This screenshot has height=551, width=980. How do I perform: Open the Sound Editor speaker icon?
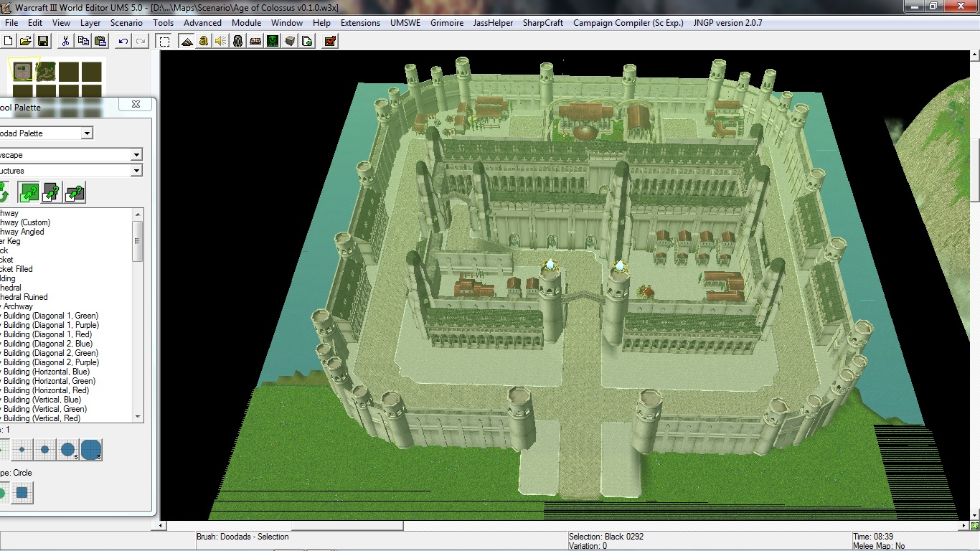coord(221,41)
